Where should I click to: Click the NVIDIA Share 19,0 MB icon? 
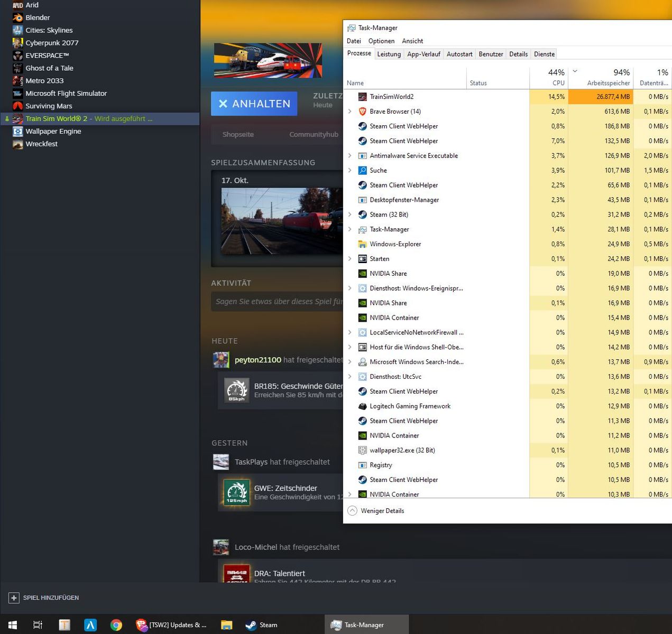click(362, 274)
